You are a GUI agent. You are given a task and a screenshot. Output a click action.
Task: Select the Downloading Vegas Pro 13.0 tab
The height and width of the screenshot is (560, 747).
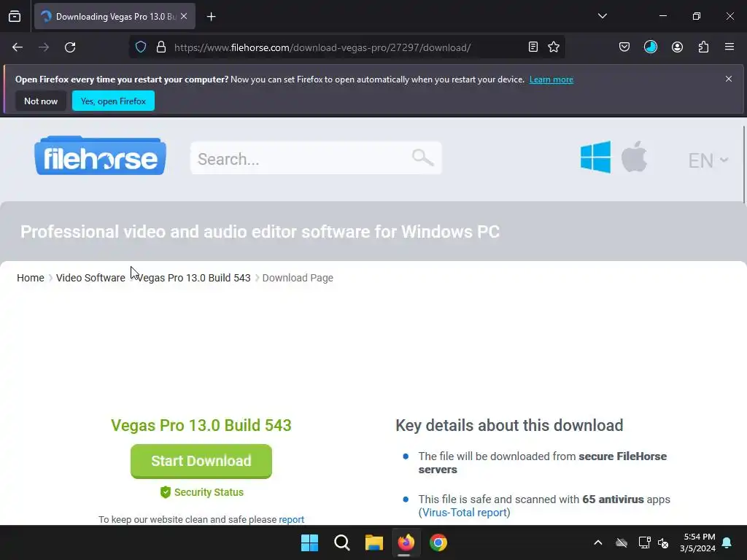click(x=115, y=16)
